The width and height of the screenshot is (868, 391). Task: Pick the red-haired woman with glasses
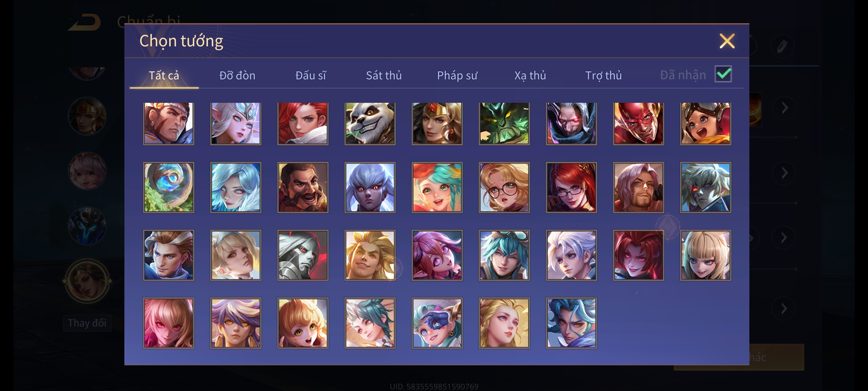click(x=571, y=187)
